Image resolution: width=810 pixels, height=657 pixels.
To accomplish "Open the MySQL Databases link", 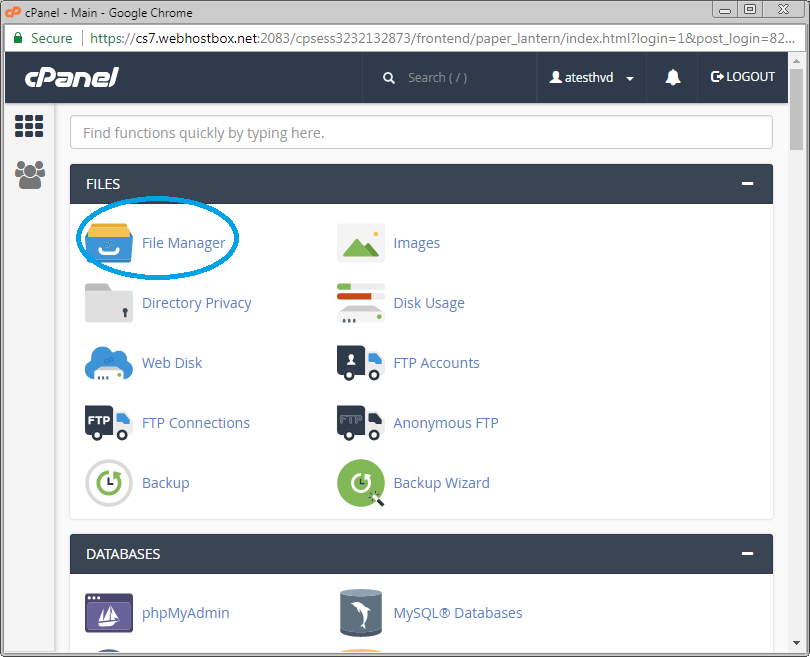I will (x=458, y=613).
